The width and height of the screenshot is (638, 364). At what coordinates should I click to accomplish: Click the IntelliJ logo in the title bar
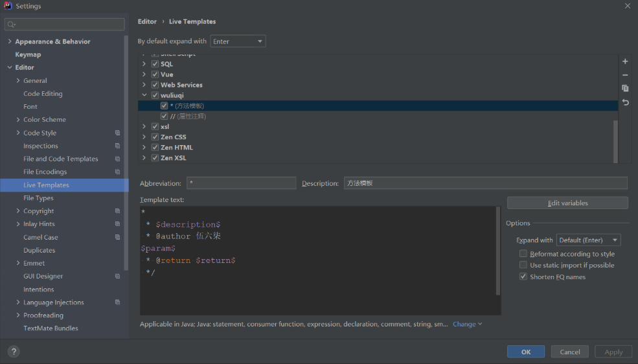pyautogui.click(x=8, y=6)
